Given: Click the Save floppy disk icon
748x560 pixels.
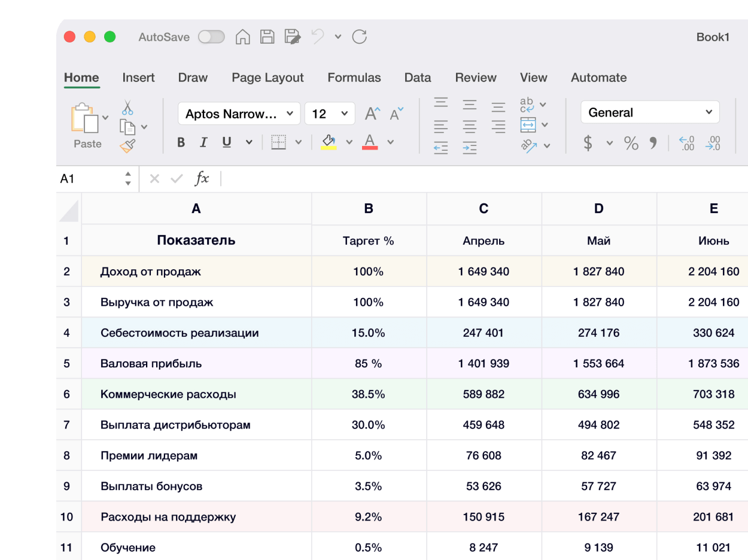Looking at the screenshot, I should pyautogui.click(x=267, y=37).
